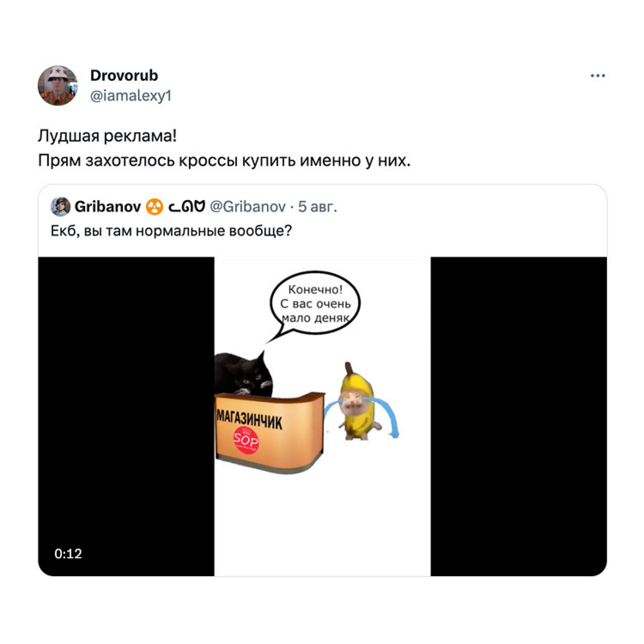Click the 5 авг. date timestamp
Image resolution: width=644 pixels, height=644 pixels.
click(318, 207)
